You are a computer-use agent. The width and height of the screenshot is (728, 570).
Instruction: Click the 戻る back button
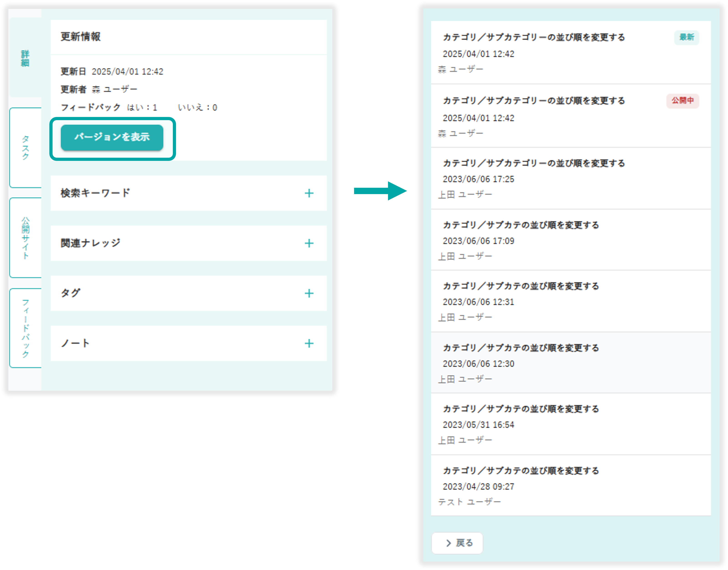457,543
